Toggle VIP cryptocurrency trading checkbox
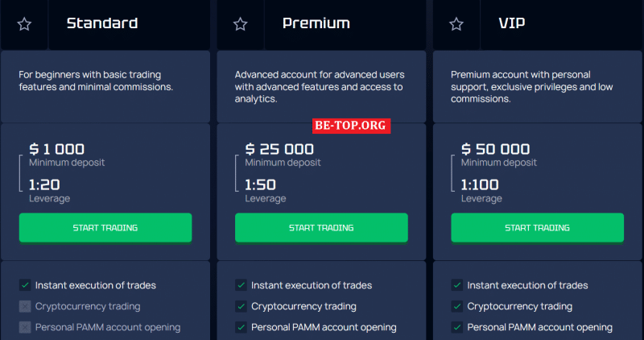 (x=457, y=306)
